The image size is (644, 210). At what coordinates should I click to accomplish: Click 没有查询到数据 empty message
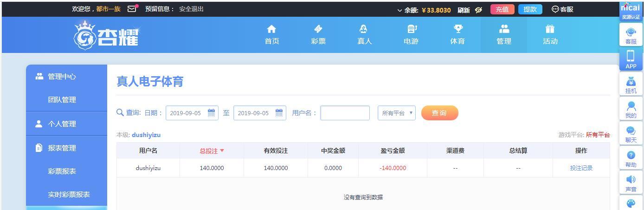pos(363,197)
